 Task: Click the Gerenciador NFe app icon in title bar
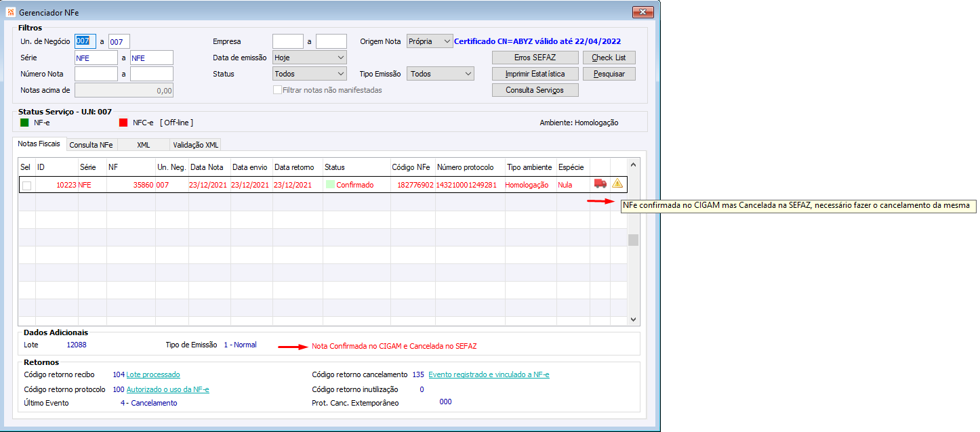[9, 12]
